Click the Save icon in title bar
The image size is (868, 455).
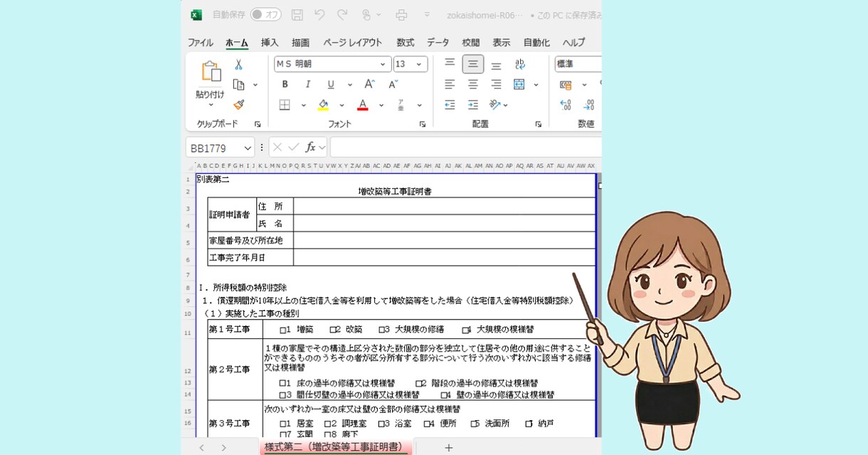point(297,15)
